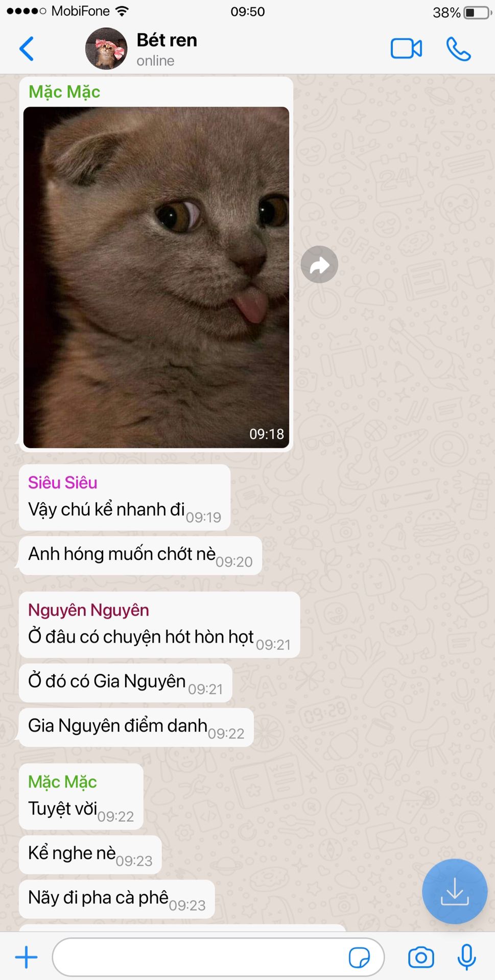495x980 pixels.
Task: Tap the microphone to record voice message
Action: tap(466, 957)
